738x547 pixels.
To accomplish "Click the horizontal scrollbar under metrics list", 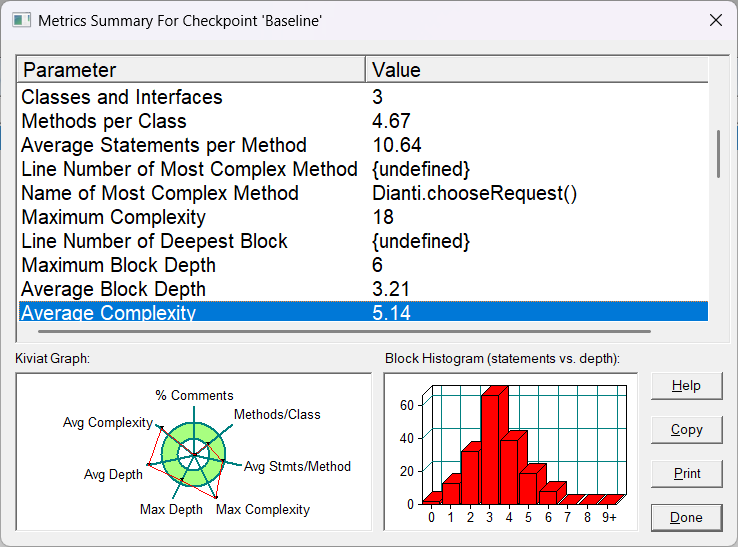I will pyautogui.click(x=345, y=331).
